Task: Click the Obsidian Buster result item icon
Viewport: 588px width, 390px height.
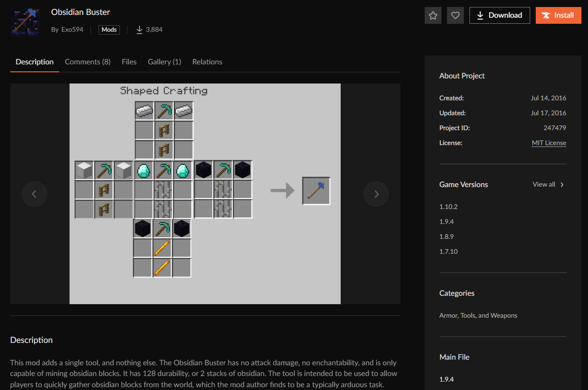Action: 316,191
